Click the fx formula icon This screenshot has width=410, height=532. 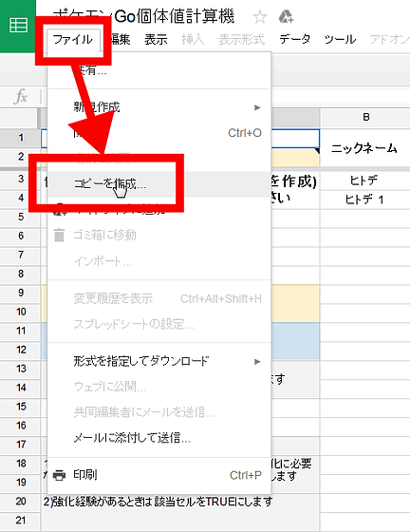coord(20,97)
